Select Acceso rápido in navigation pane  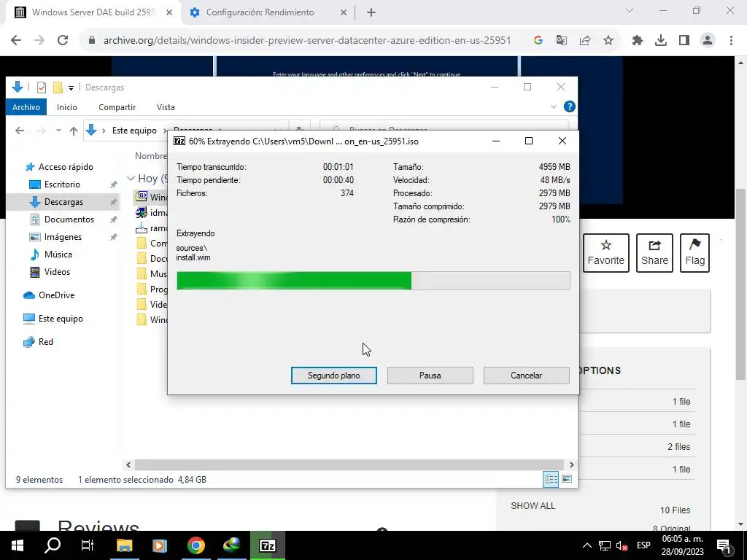pyautogui.click(x=66, y=167)
